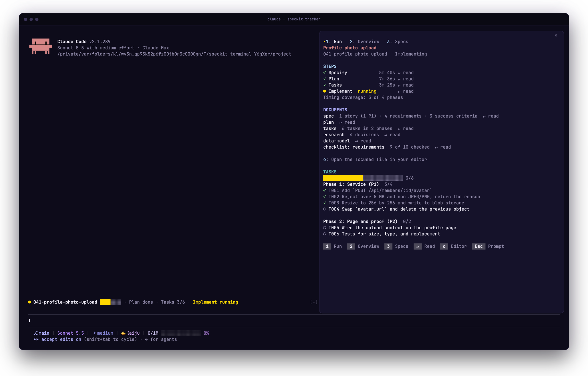Click the lightning 'medium' effort indicator
588x376 pixels.
pyautogui.click(x=103, y=333)
